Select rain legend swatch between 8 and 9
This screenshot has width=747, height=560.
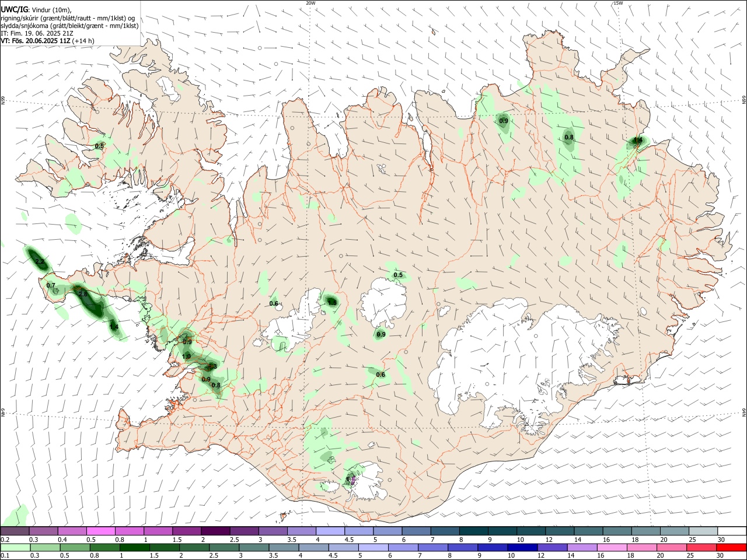tap(463, 548)
